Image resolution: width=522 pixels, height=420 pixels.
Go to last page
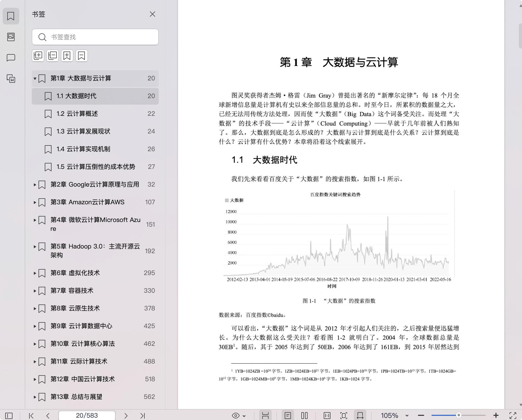pos(143,416)
